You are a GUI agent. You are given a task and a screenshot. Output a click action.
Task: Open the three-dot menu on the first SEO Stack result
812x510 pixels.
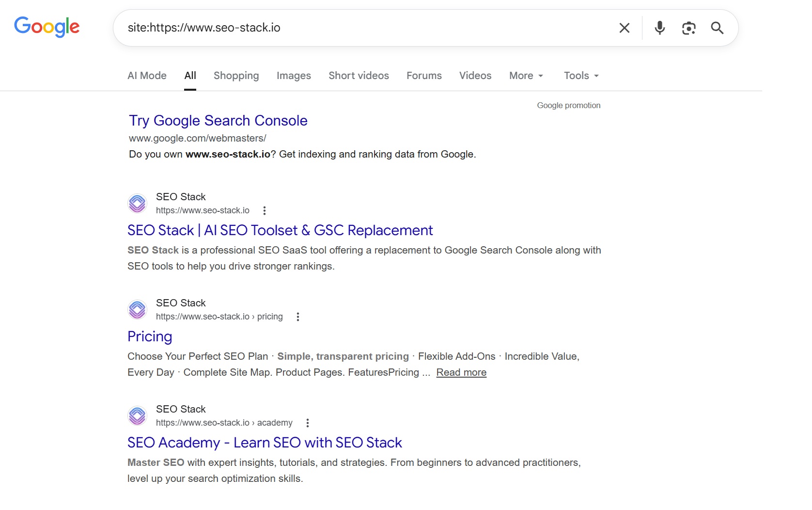click(x=265, y=210)
